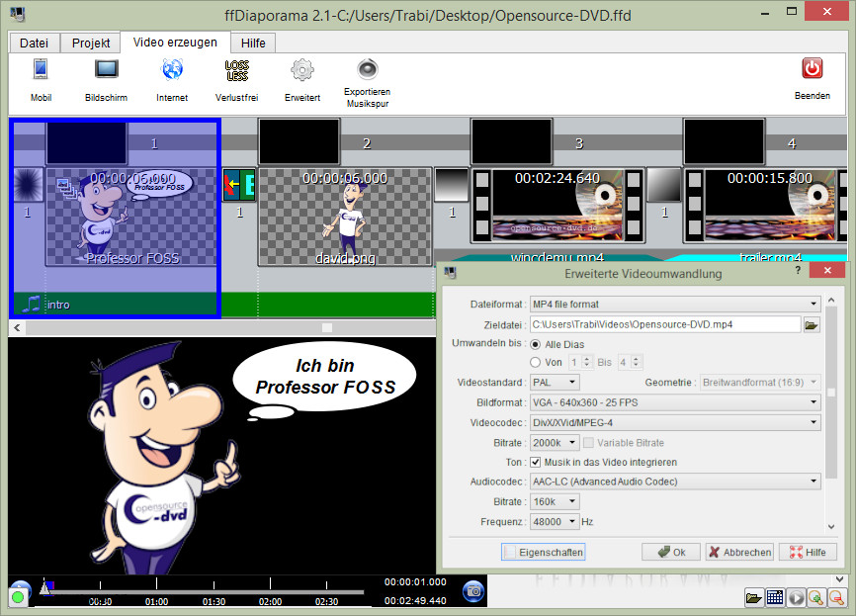The width and height of the screenshot is (856, 616).
Task: Click the starburst transition before slide 1
Action: click(28, 185)
